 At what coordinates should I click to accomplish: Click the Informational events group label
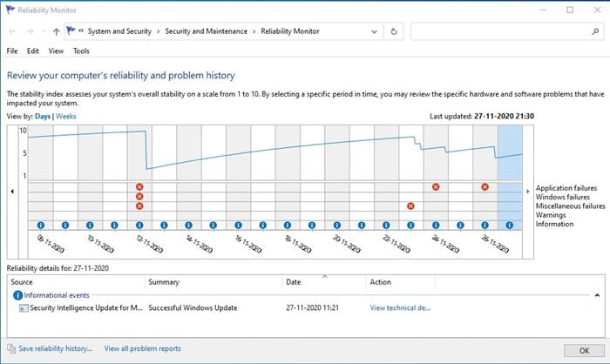pos(57,295)
